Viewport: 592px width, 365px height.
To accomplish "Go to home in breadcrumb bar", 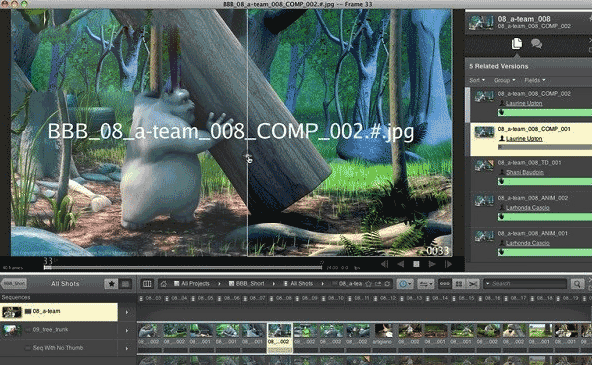I will 163,283.
